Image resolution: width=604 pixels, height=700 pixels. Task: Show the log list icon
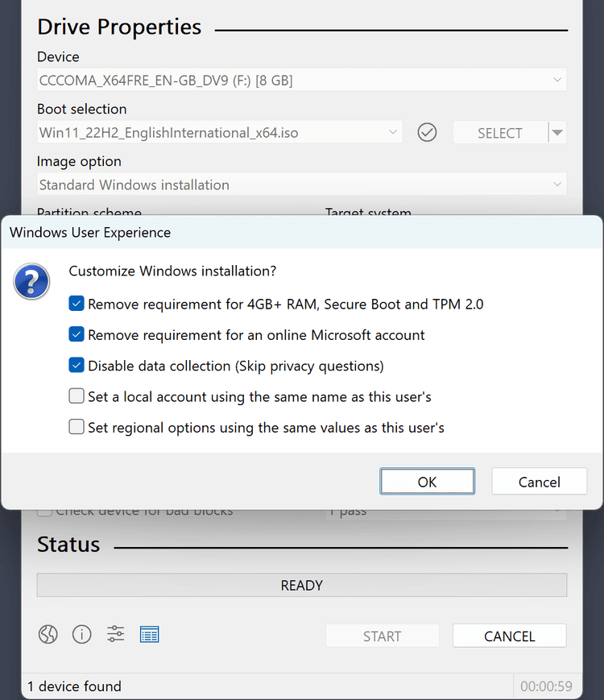150,635
